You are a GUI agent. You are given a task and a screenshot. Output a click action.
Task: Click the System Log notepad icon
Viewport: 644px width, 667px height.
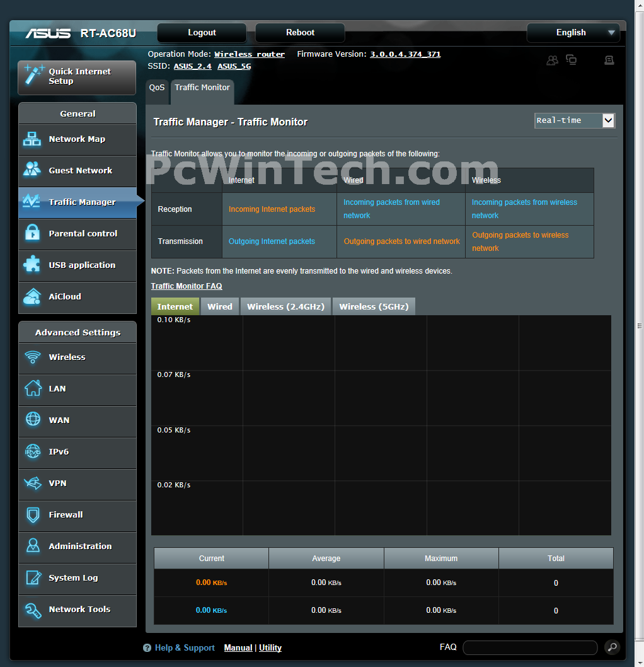(x=33, y=577)
